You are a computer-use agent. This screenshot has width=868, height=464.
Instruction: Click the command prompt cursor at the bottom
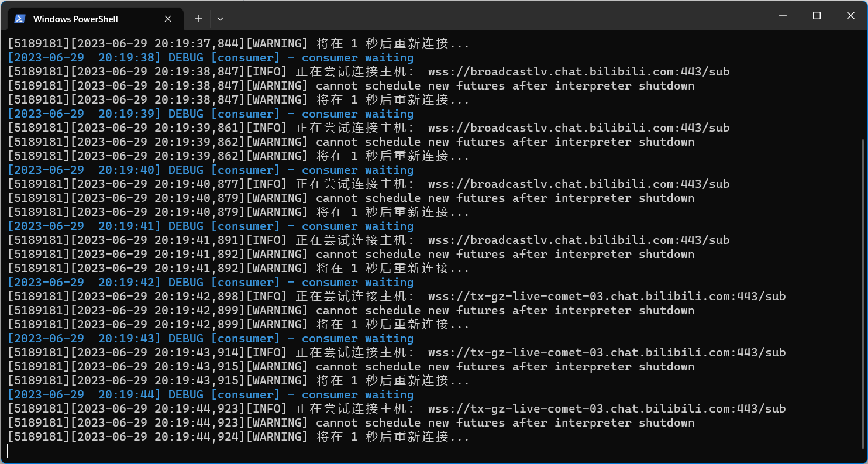(x=8, y=451)
